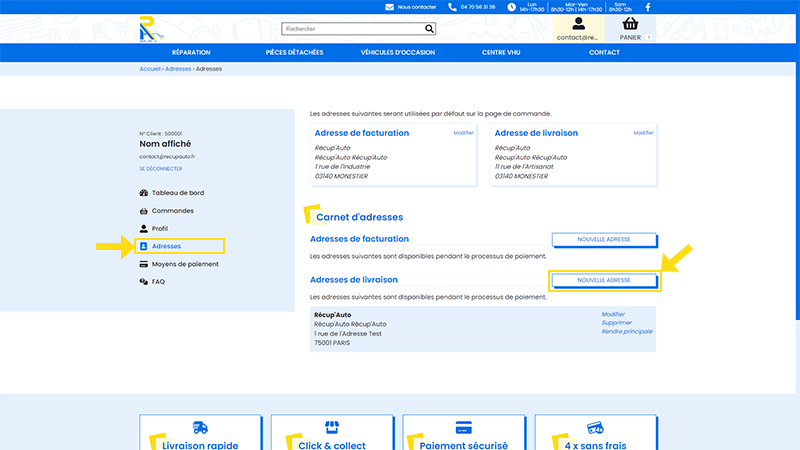Click the clock opening hours icon

(x=511, y=7)
